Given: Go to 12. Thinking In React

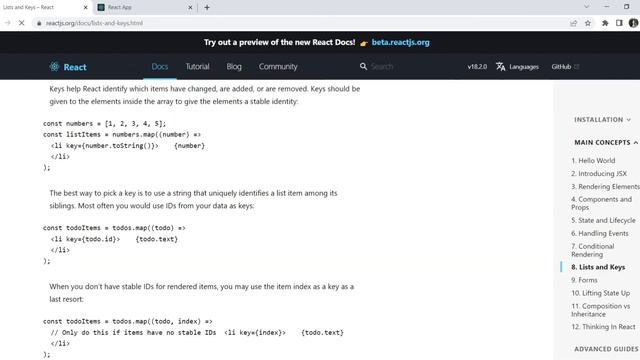Looking at the screenshot, I should pos(603,327).
